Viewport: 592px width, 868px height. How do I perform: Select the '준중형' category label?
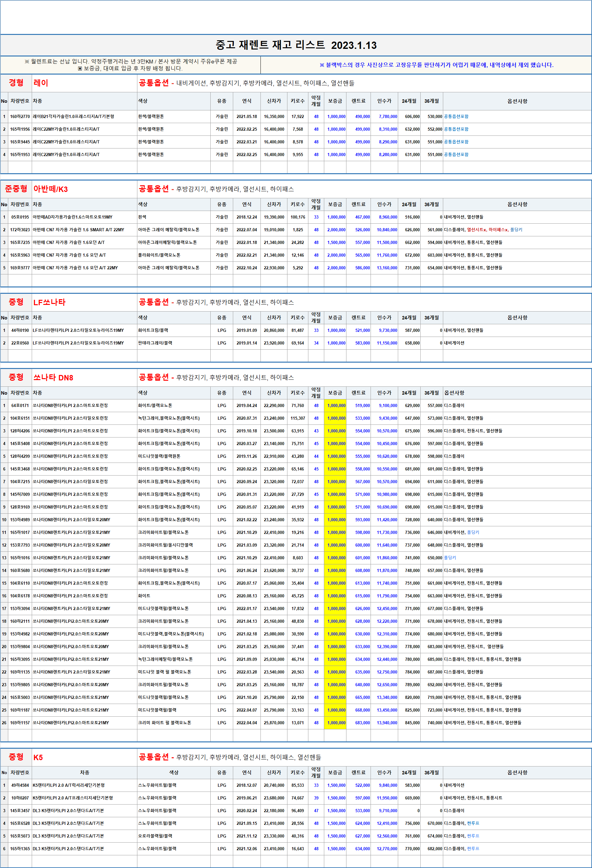[x=16, y=189]
